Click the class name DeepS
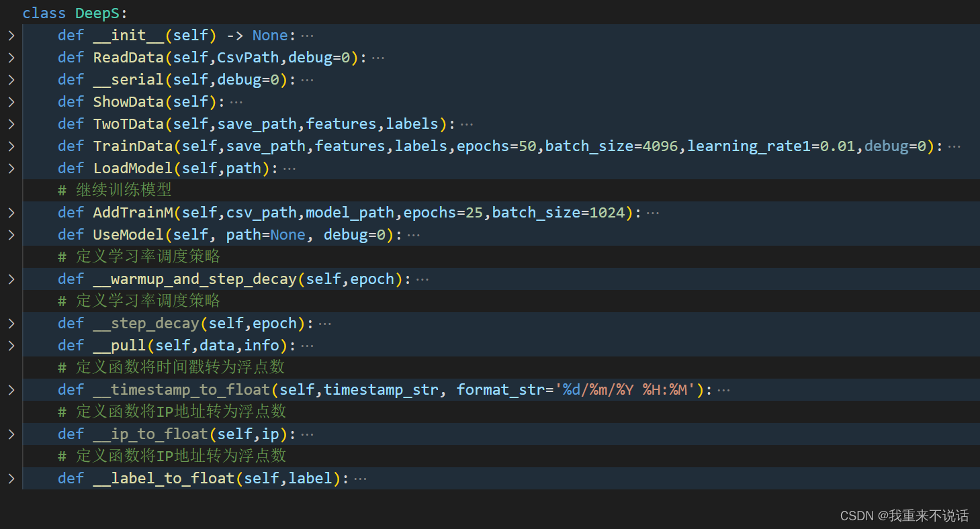 (x=97, y=13)
